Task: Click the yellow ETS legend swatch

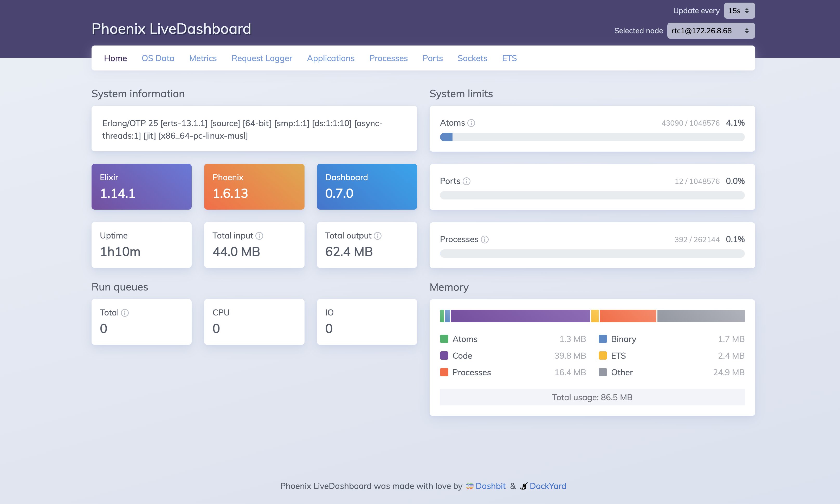Action: tap(603, 356)
